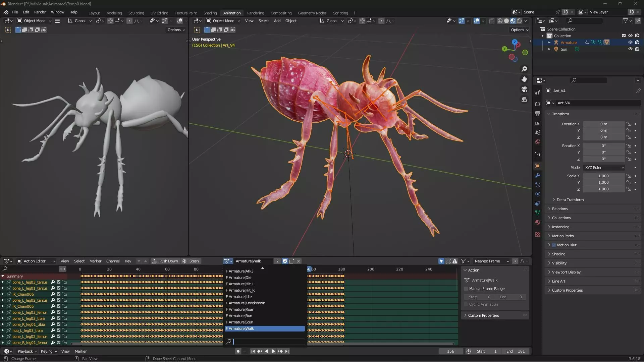644x362 pixels.
Task: Toggle Collection exclude checkbox in outliner
Action: [624, 36]
